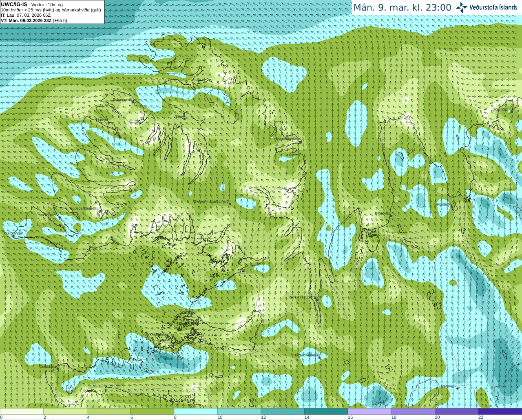
Task: Click the 10–12 m/s turquoise legend swatch
Action: click(239, 411)
